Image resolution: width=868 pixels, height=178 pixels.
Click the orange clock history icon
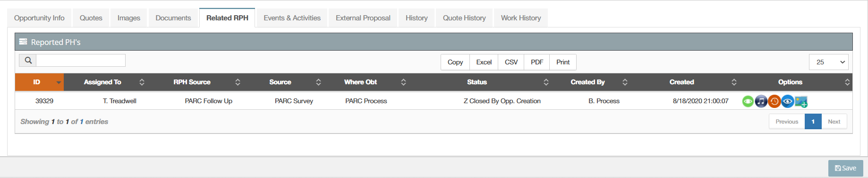pyautogui.click(x=774, y=101)
